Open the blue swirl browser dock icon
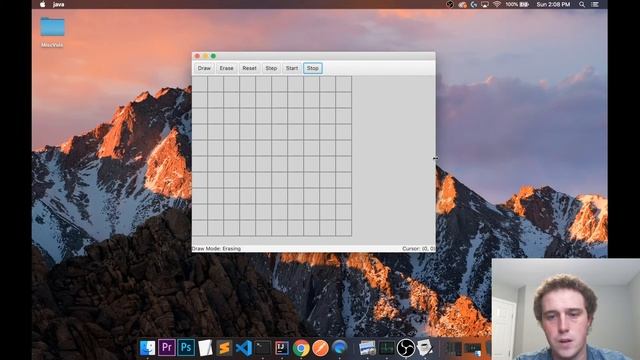 (x=339, y=348)
